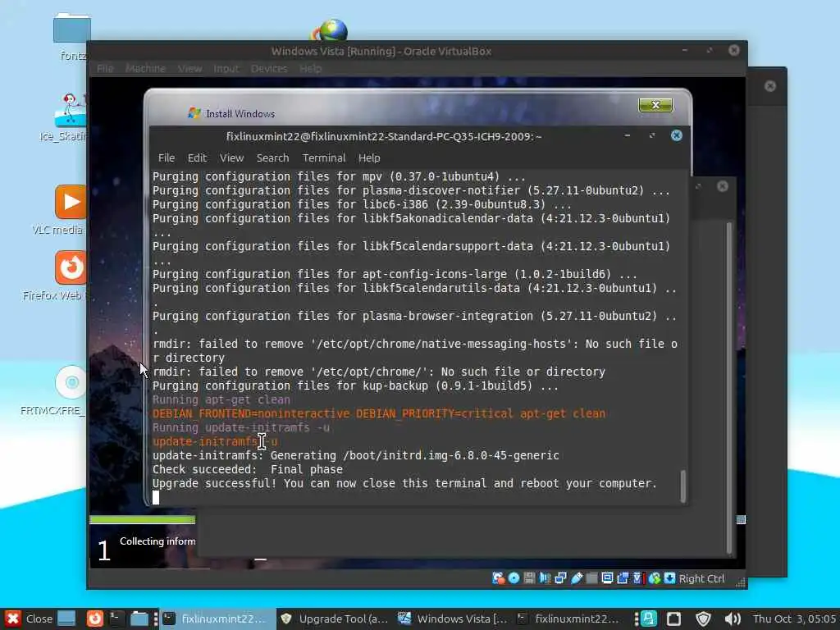
Task: Click the Right Ctrl host key label
Action: click(x=702, y=578)
